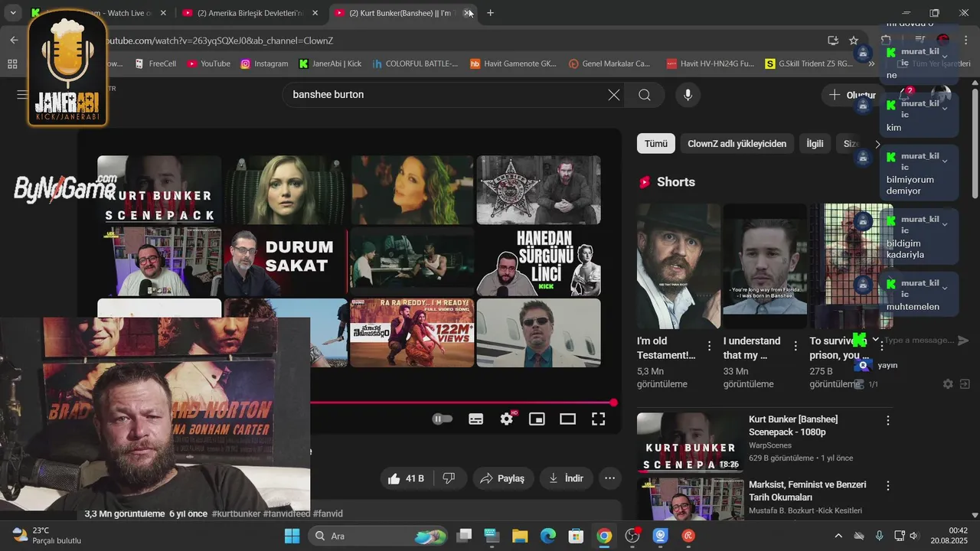Click the #kurtbunker hashtag link
Viewport: 980px width, 551px height.
[236, 514]
